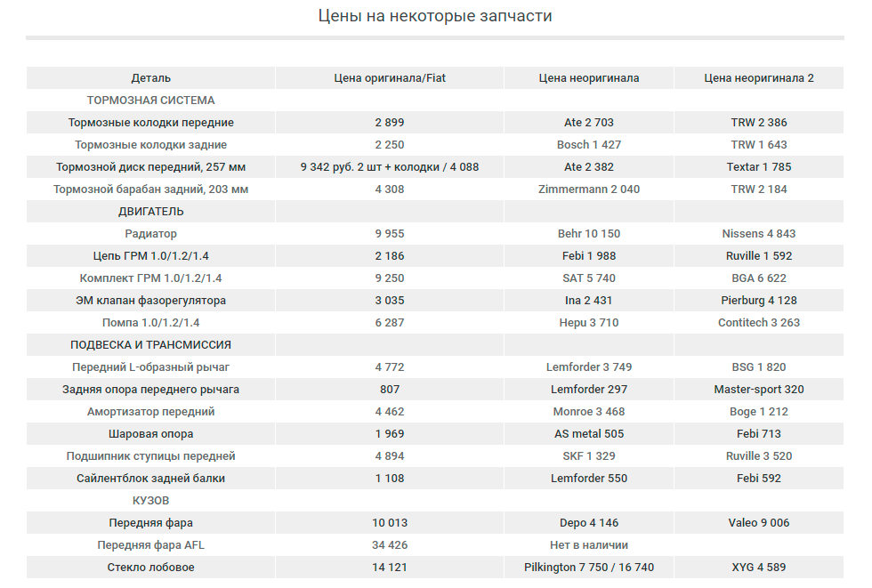Click the "Деталь" column header
The height and width of the screenshot is (588, 872).
click(150, 78)
